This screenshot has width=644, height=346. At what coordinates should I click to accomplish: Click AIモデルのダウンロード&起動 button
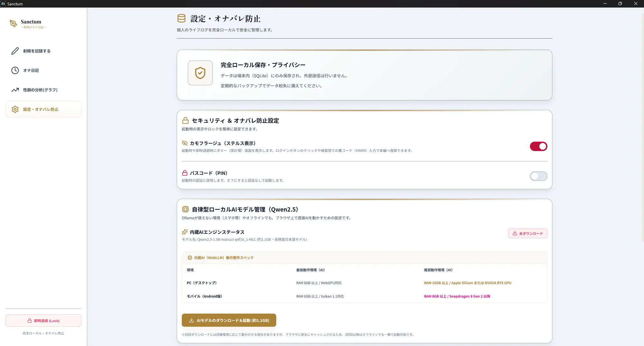click(x=229, y=320)
